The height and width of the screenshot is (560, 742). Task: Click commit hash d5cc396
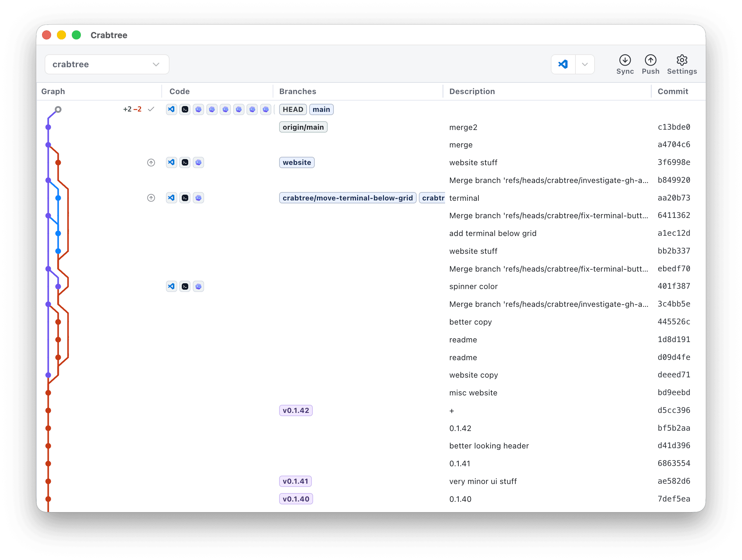tap(673, 410)
